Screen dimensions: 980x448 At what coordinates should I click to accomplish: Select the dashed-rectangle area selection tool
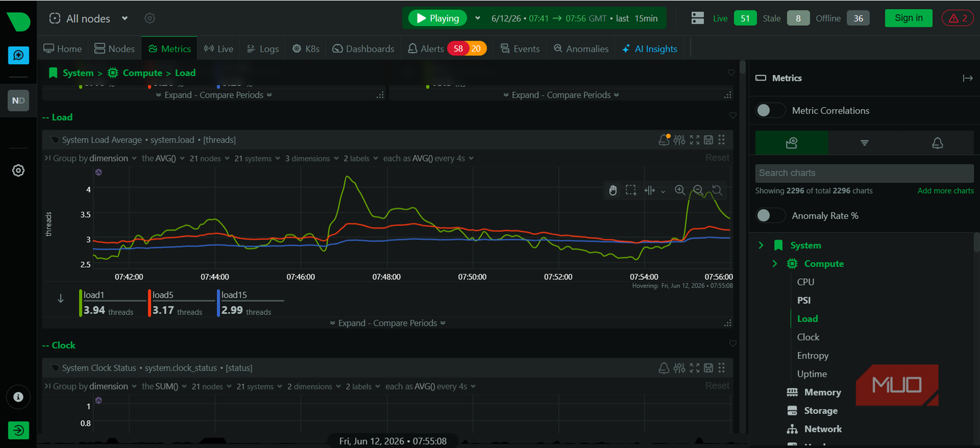tap(630, 190)
